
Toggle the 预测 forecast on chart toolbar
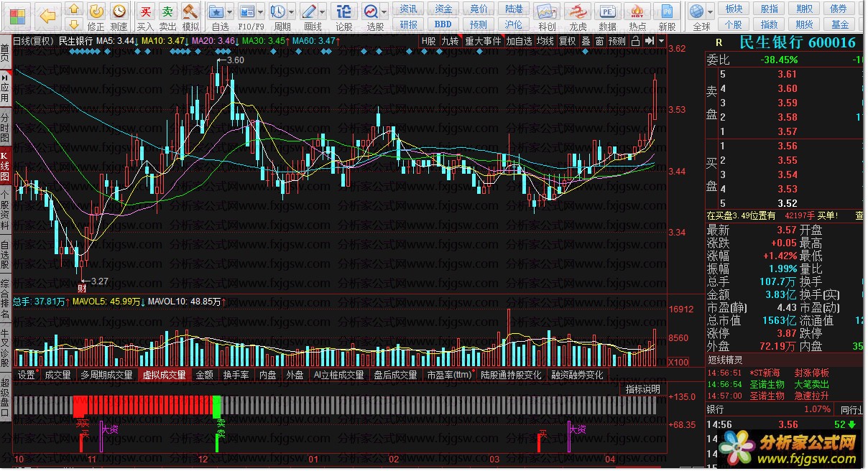617,41
